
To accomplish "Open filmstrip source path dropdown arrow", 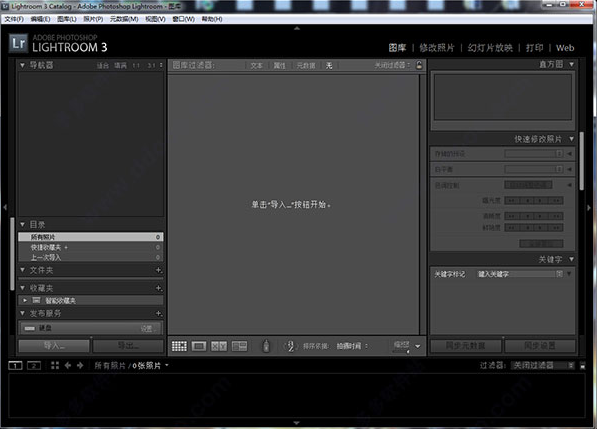I will pyautogui.click(x=167, y=365).
